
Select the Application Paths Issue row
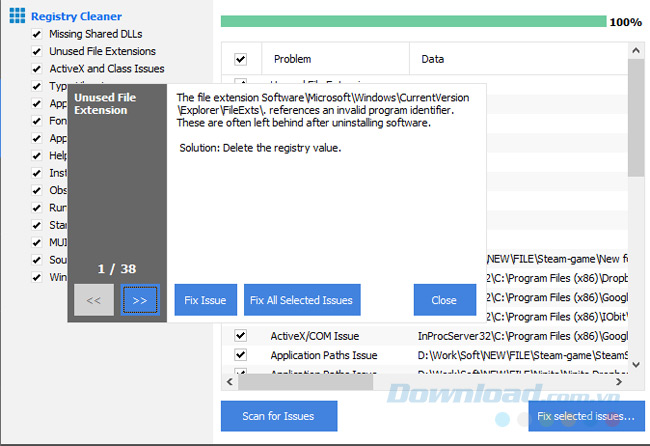pos(425,355)
